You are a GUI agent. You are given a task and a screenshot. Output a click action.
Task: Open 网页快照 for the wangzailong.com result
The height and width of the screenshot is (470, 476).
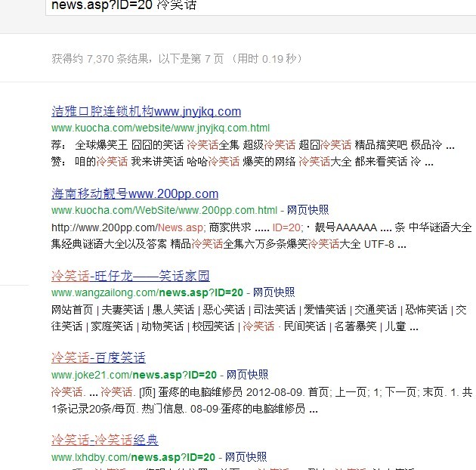274,292
